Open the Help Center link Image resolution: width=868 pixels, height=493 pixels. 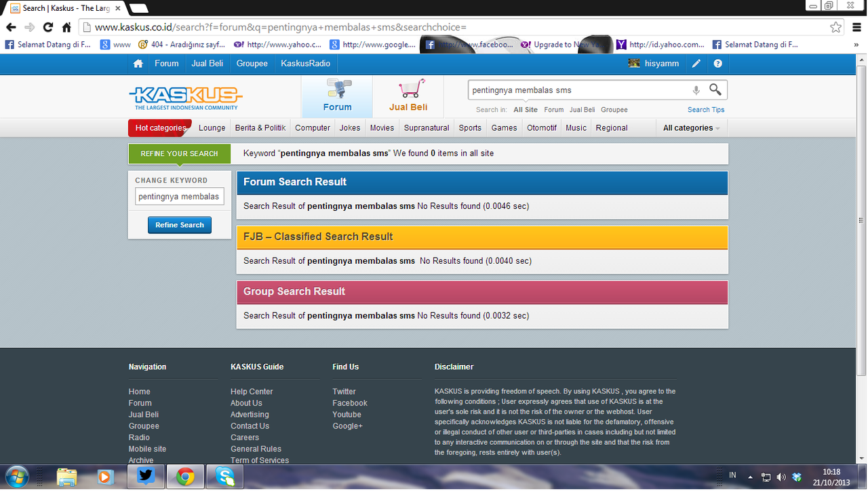(x=252, y=391)
